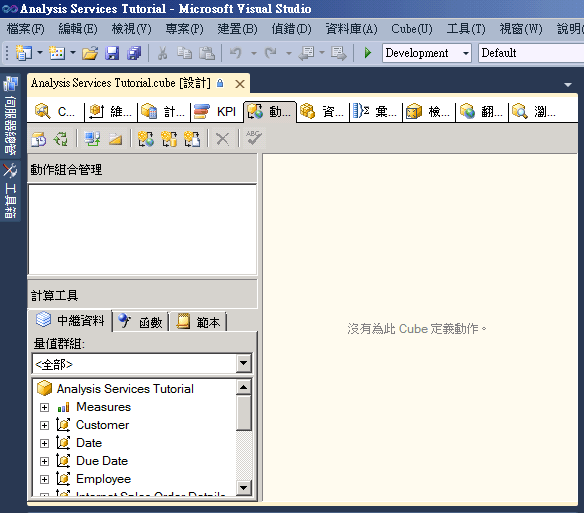584x513 pixels.
Task: Click the Delete X icon in designer toolbar
Action: pos(222,139)
